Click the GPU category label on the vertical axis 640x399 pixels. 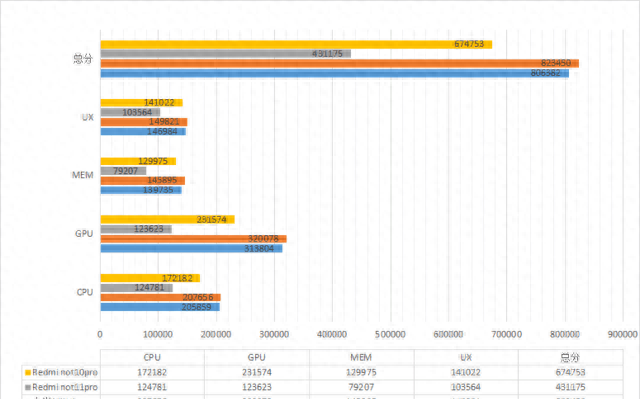(84, 234)
